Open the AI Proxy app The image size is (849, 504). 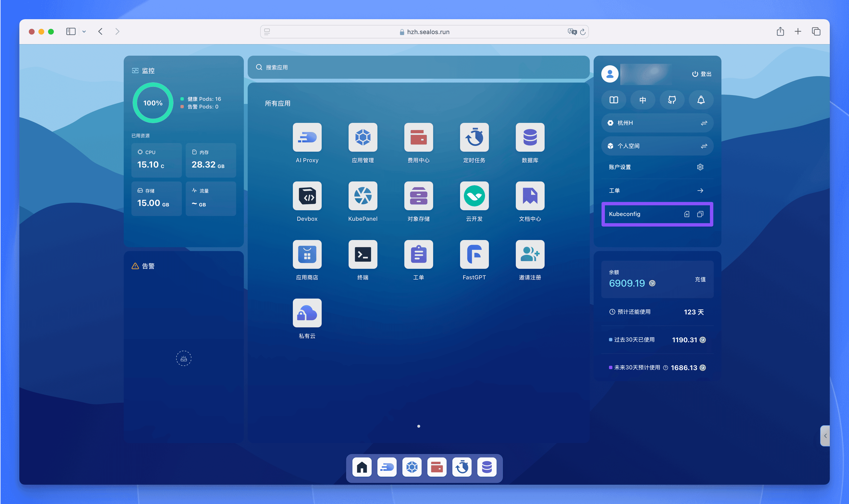coord(307,137)
